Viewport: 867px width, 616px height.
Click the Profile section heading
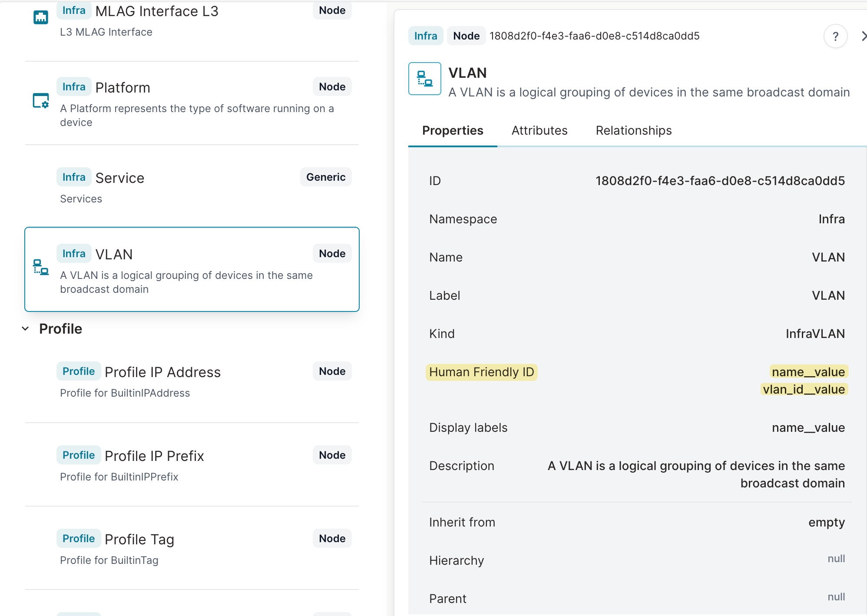(60, 329)
